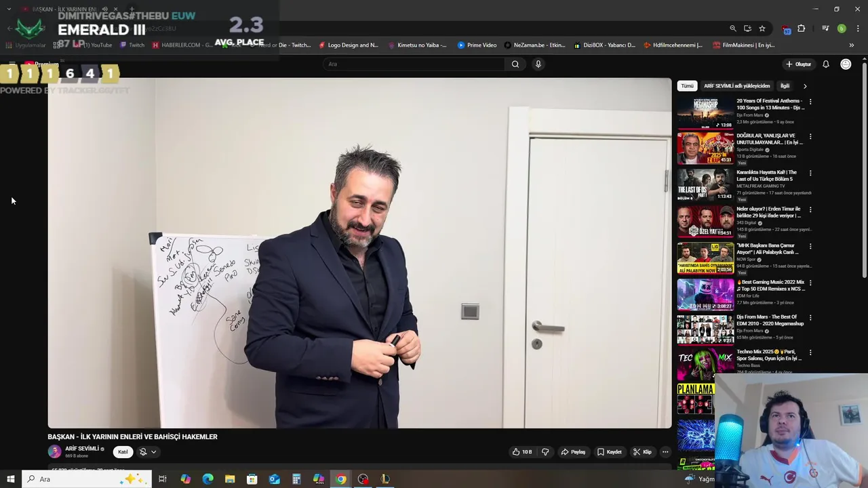This screenshot has width=868, height=488.
Task: Click the Katıl join button
Action: pyautogui.click(x=123, y=452)
